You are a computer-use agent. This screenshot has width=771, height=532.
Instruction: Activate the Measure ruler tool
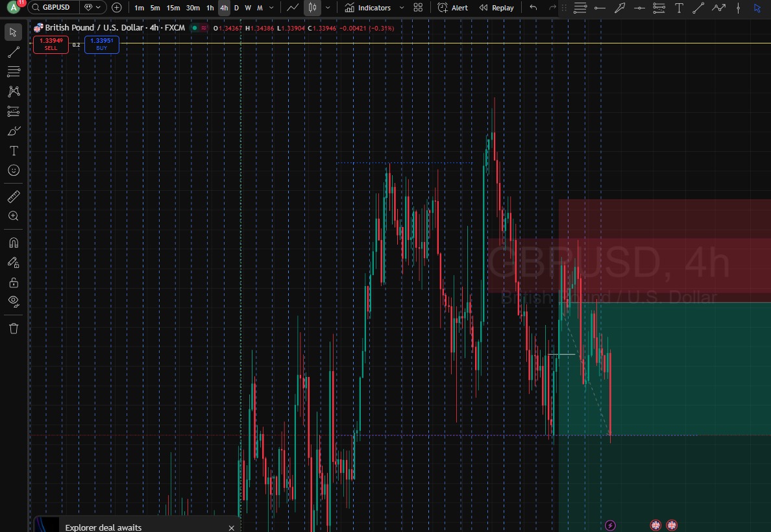point(13,196)
